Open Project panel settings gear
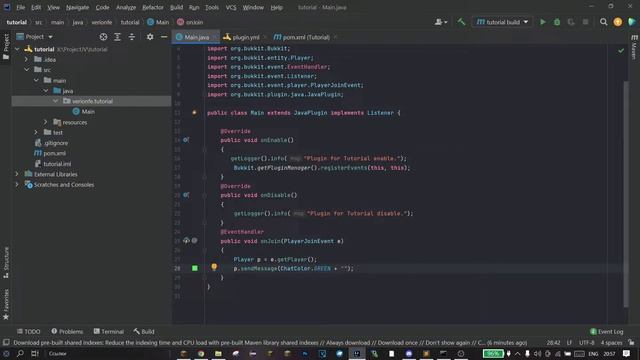The height and width of the screenshot is (360, 640). (150, 37)
